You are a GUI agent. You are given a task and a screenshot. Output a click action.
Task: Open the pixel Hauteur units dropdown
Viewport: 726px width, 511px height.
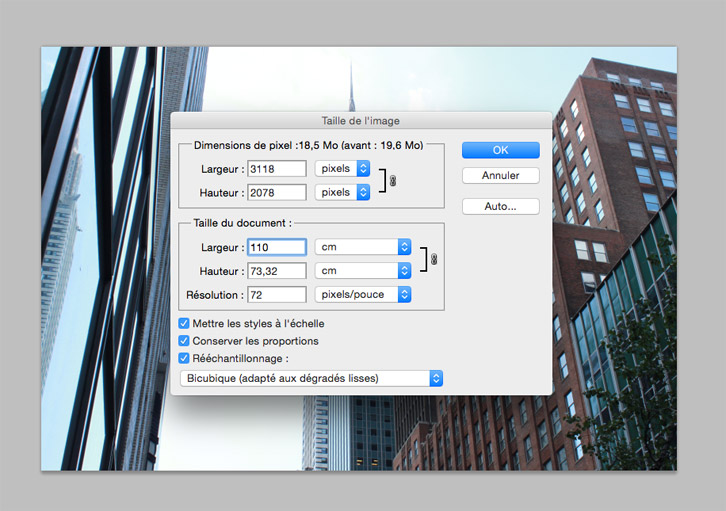pos(342,191)
